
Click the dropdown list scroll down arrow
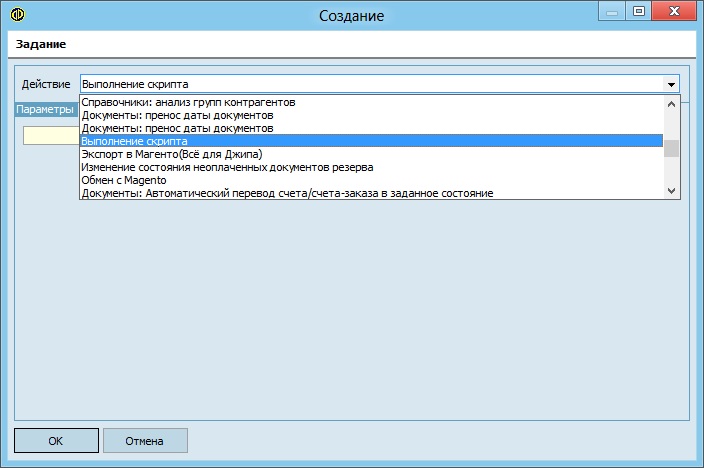click(x=671, y=191)
